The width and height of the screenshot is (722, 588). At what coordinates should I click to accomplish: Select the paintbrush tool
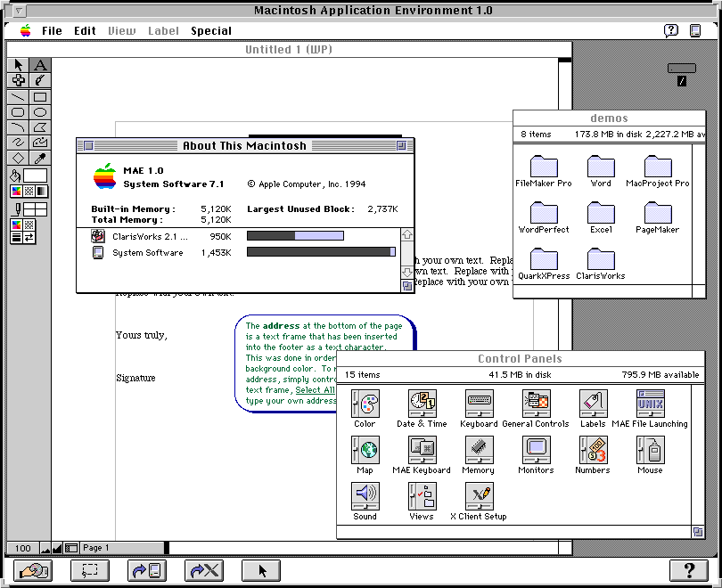point(40,80)
